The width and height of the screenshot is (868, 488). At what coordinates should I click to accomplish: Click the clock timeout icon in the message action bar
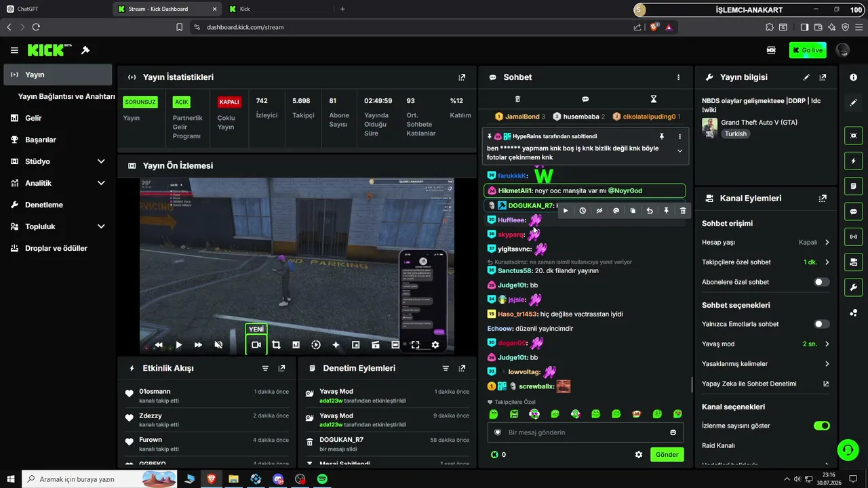[x=583, y=211]
